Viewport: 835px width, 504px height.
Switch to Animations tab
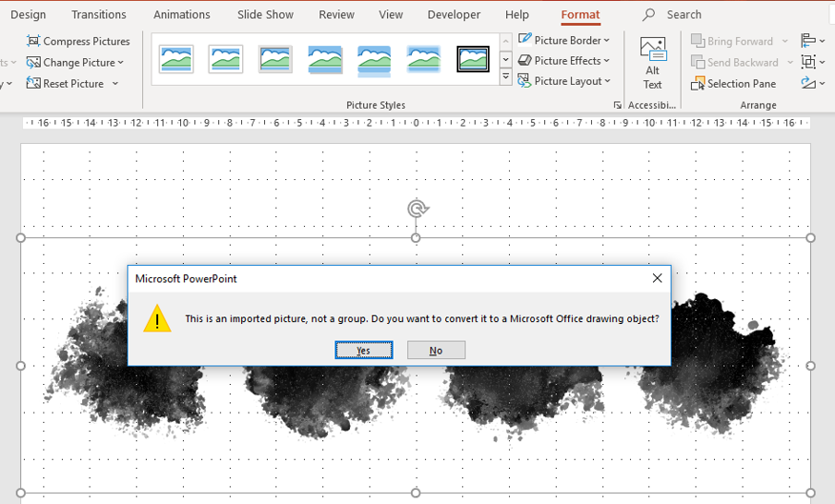[182, 15]
